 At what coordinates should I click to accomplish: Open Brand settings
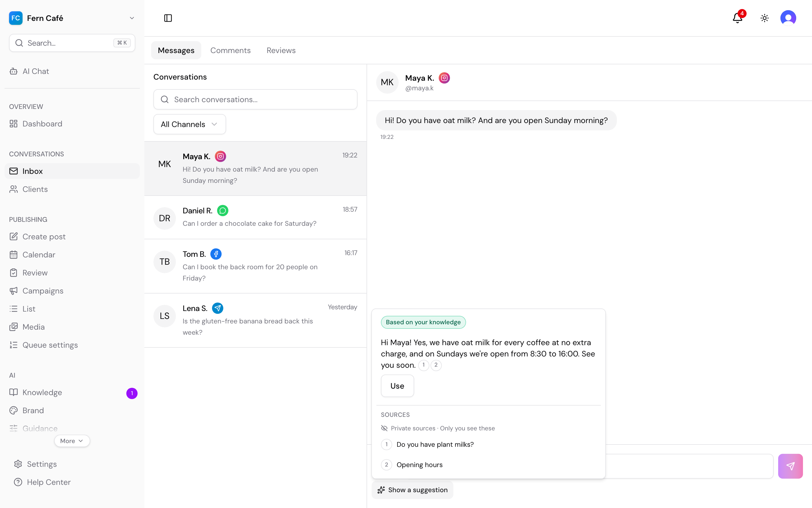point(72,411)
